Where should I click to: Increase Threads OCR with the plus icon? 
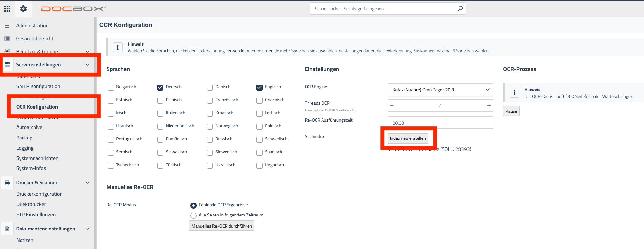(489, 106)
